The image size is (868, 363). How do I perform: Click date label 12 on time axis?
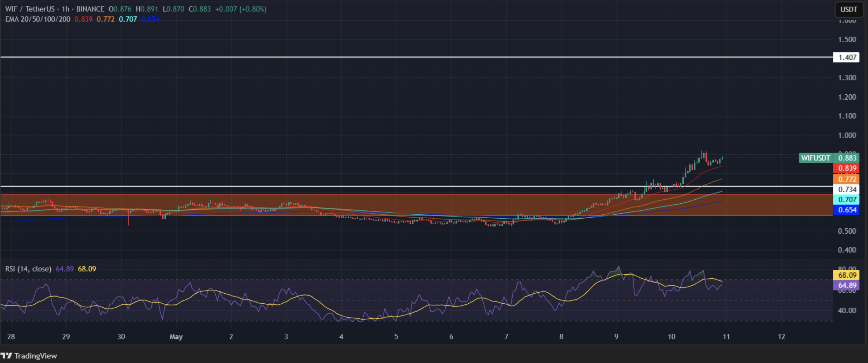coord(782,337)
